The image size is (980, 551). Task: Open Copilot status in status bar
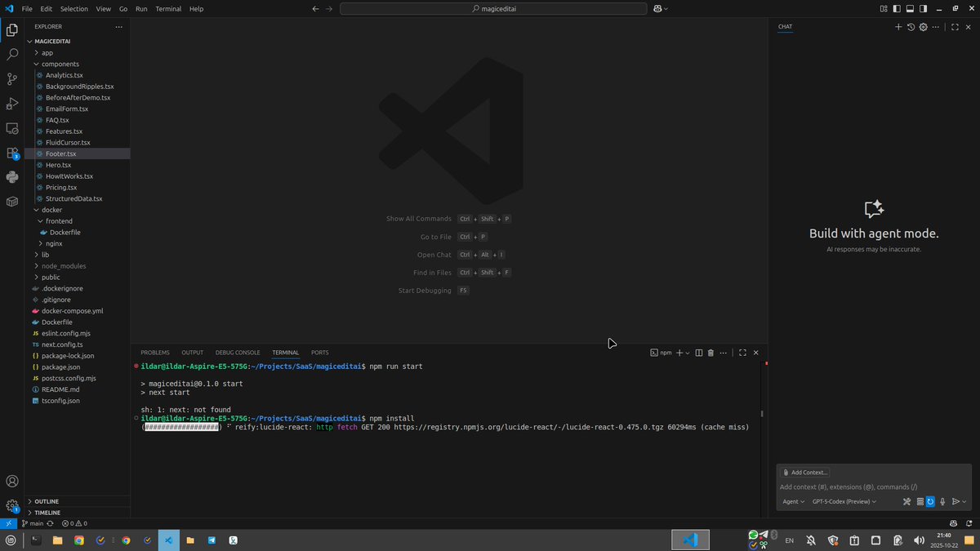(954, 523)
